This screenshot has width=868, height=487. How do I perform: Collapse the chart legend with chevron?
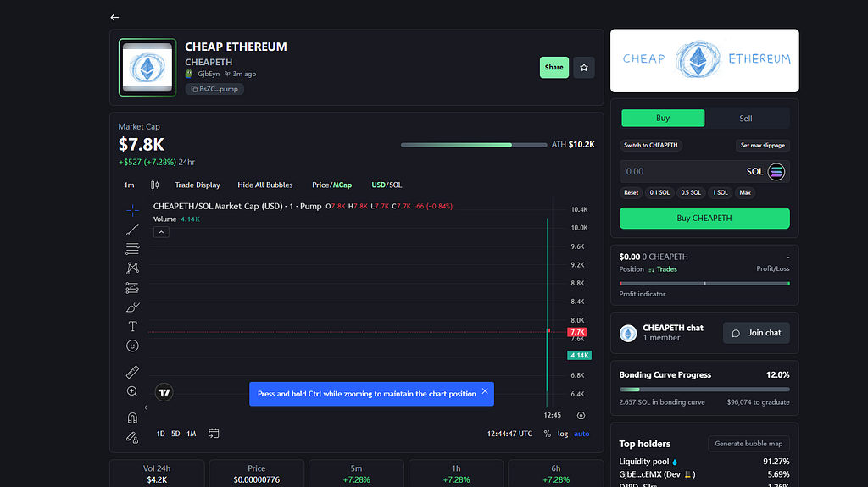click(x=161, y=232)
